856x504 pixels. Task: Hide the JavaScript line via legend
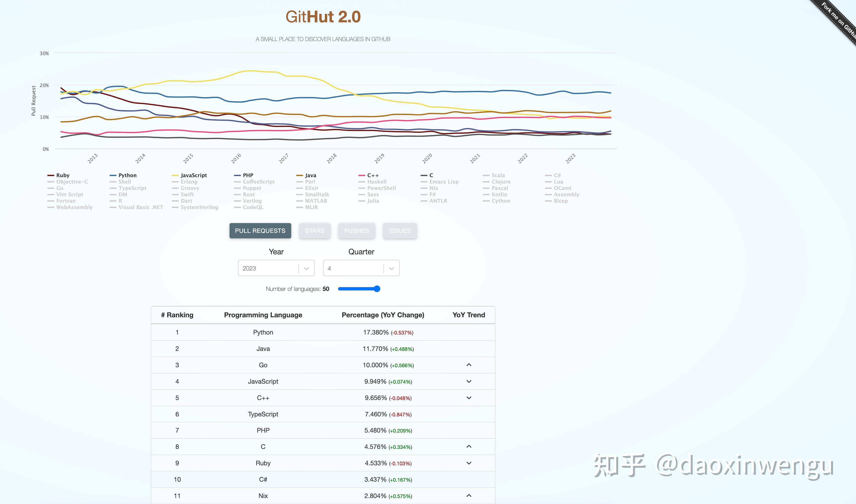point(189,175)
